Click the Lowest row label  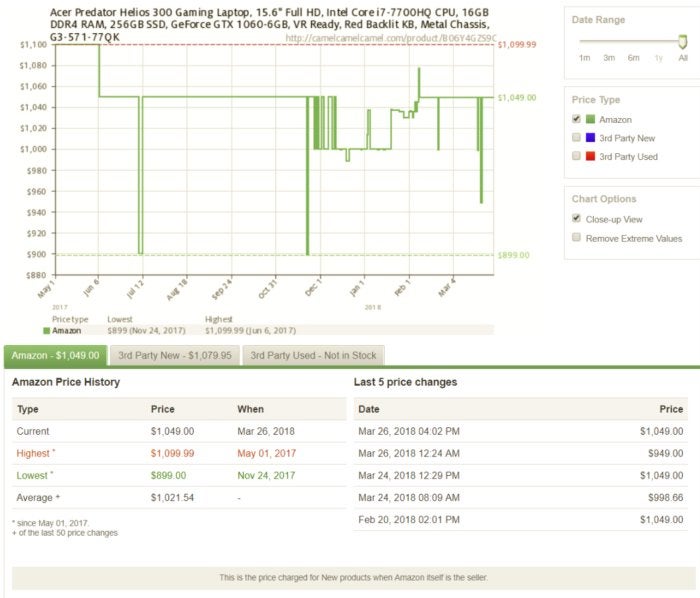coord(34,476)
